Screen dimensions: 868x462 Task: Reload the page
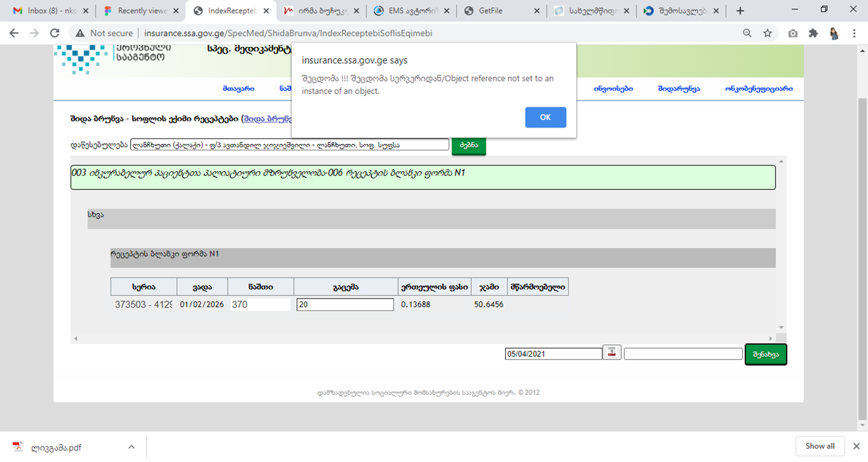click(55, 33)
